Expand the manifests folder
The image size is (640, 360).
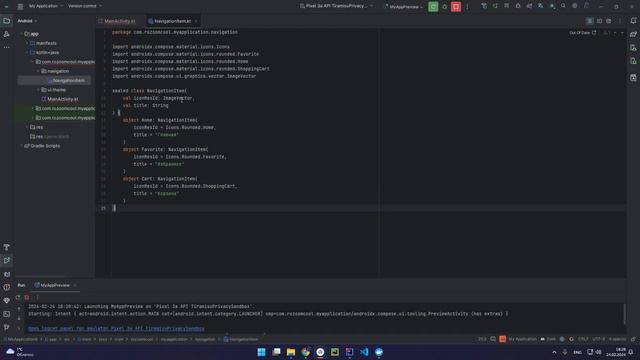(x=27, y=43)
